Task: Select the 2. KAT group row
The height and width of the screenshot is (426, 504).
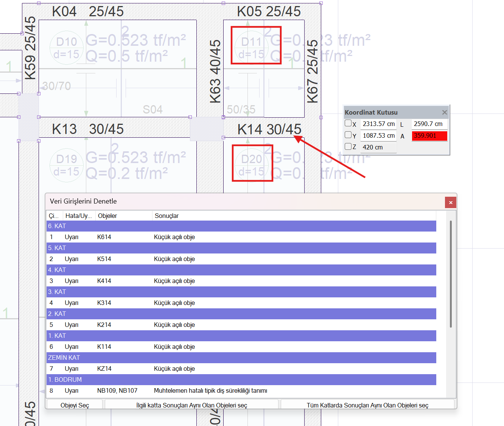Action: [241, 314]
